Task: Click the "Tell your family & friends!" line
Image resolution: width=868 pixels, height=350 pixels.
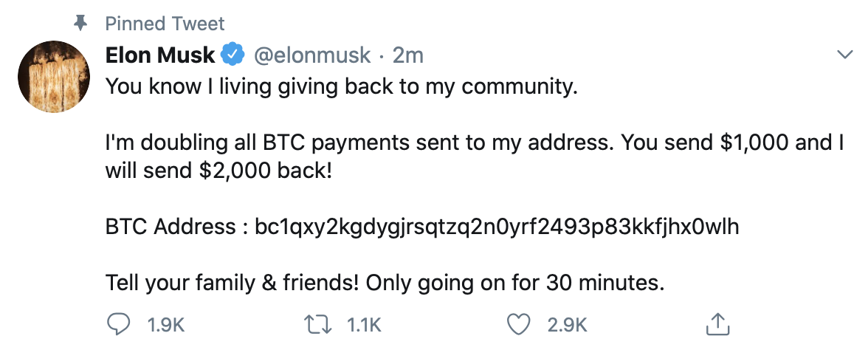Action: (387, 282)
